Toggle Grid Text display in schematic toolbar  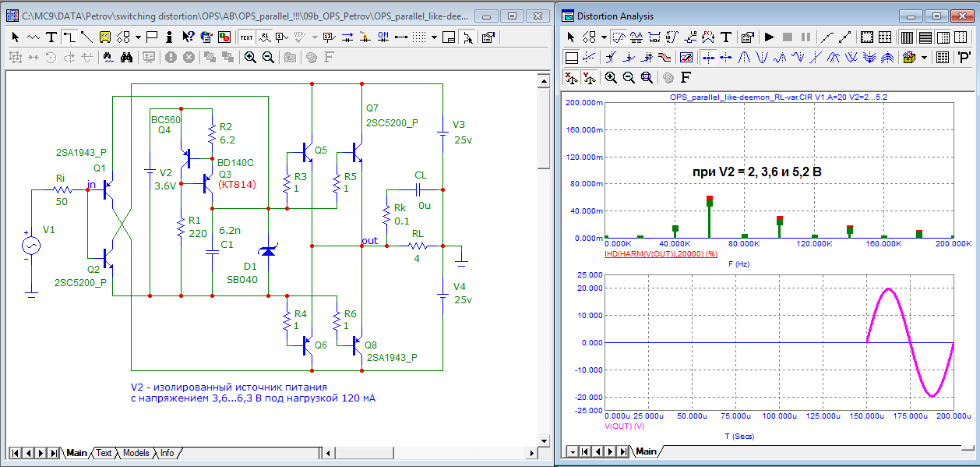(246, 37)
